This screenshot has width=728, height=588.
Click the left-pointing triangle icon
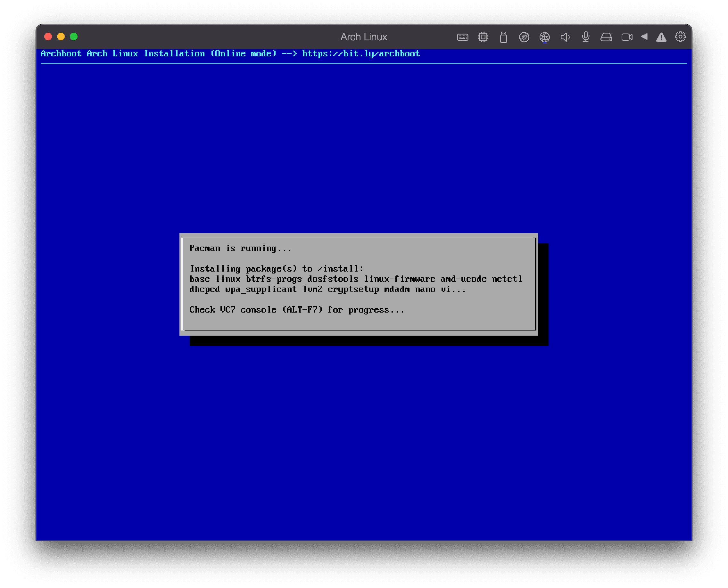(x=644, y=37)
